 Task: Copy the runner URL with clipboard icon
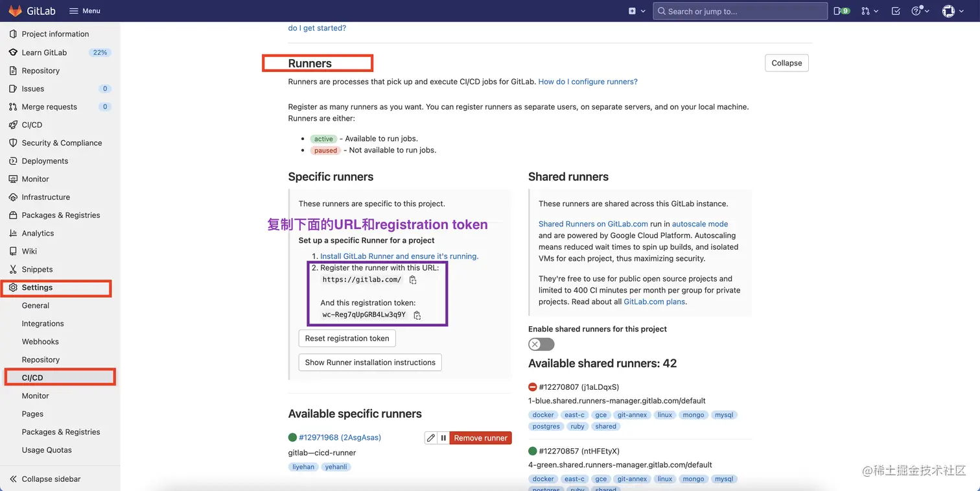click(x=413, y=280)
